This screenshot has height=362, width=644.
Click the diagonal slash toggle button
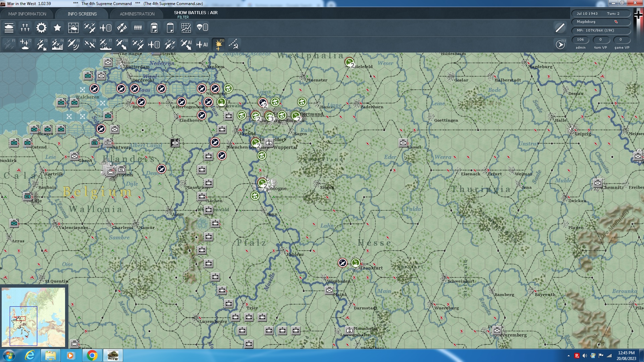click(x=560, y=27)
